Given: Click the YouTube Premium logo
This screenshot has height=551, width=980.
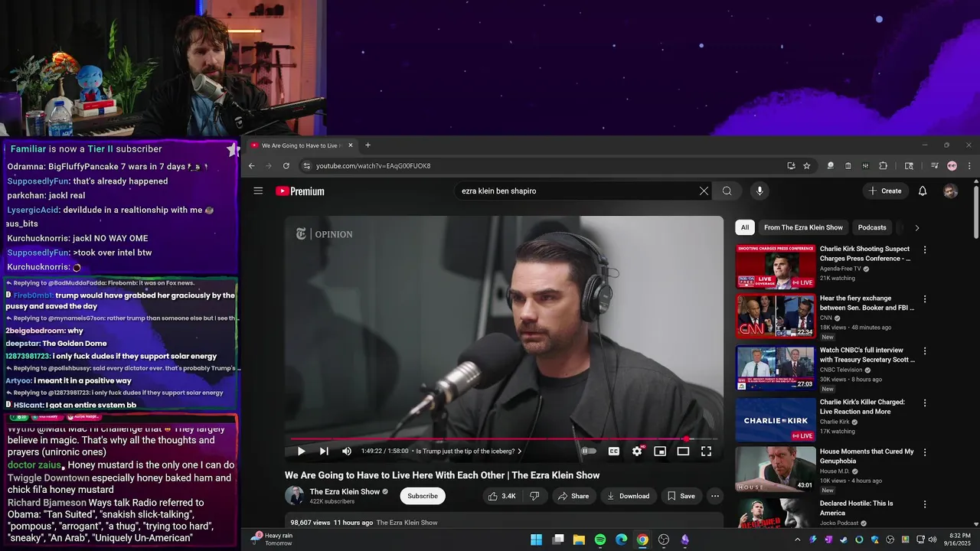Looking at the screenshot, I should tap(300, 191).
